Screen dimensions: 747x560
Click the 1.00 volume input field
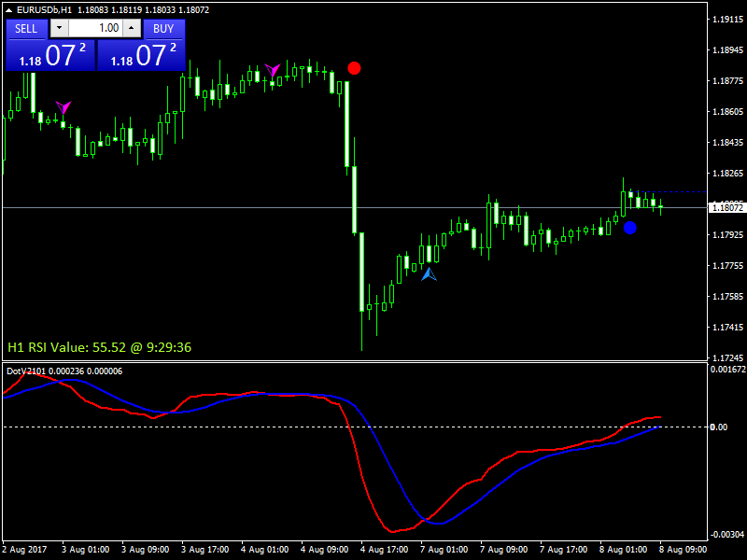pyautogui.click(x=96, y=29)
